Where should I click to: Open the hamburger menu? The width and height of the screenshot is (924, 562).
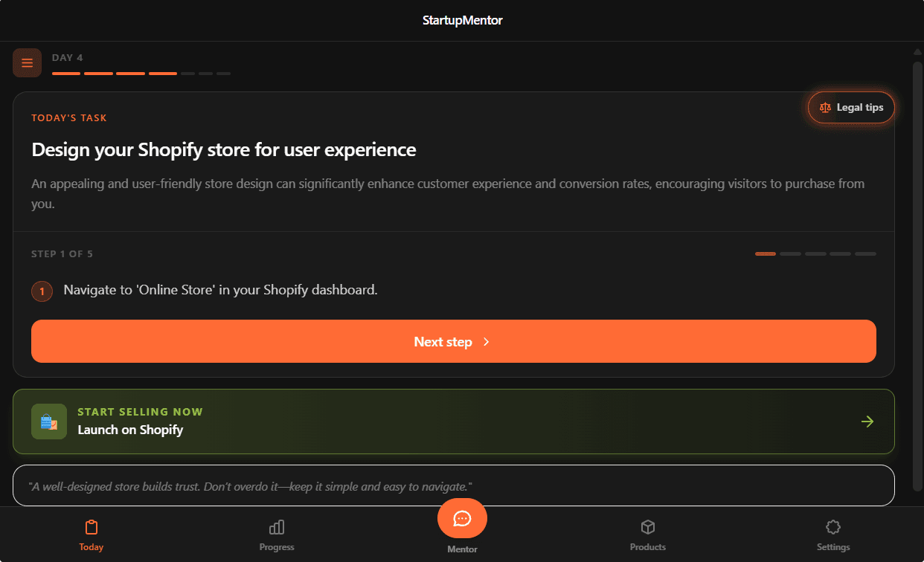[x=27, y=62]
